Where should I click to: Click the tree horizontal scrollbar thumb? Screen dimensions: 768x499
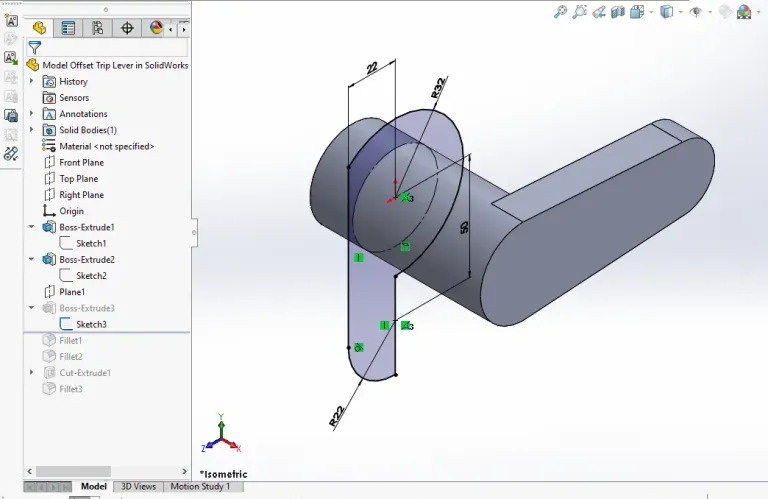[x=73, y=471]
